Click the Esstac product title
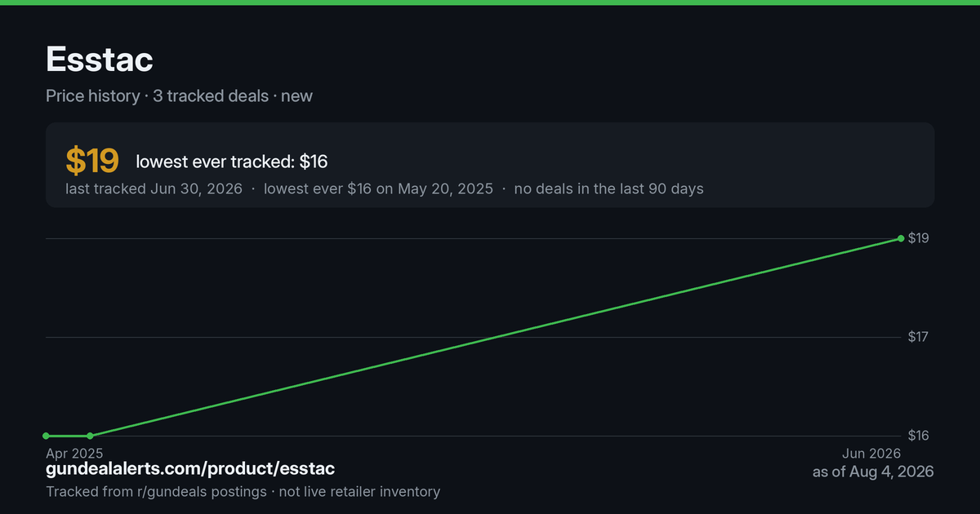Image resolution: width=980 pixels, height=514 pixels. coord(99,60)
